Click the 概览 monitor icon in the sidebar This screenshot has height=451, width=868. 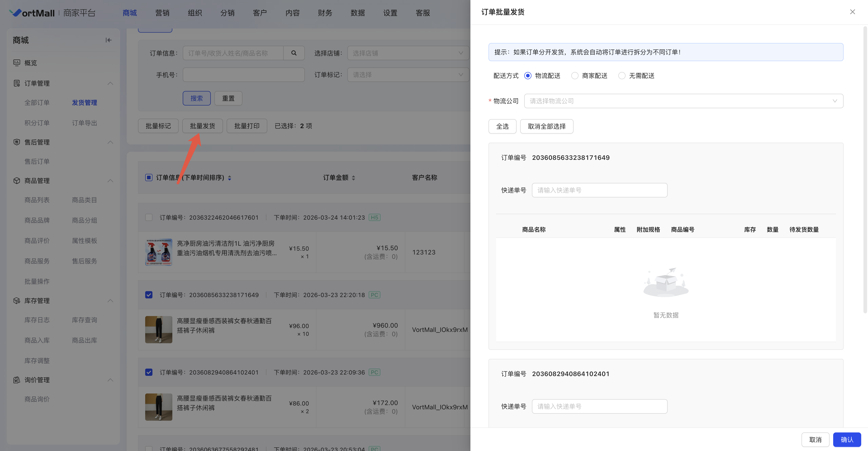click(x=17, y=63)
